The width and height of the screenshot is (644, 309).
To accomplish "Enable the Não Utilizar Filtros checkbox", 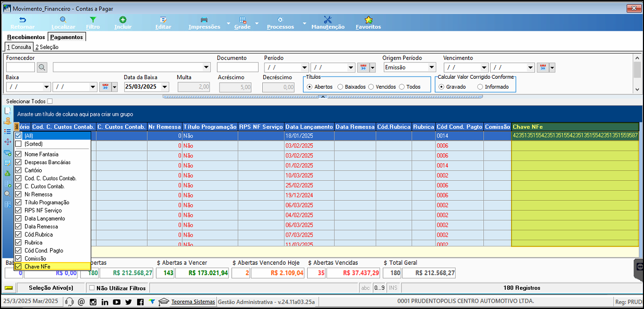I will pos(92,288).
